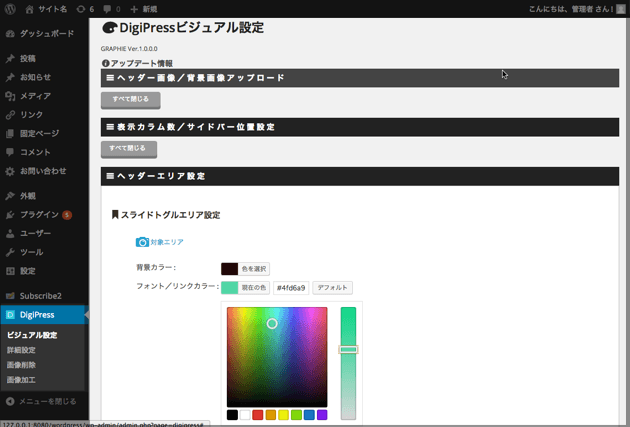
Task: Click the green font color swatch
Action: (229, 288)
